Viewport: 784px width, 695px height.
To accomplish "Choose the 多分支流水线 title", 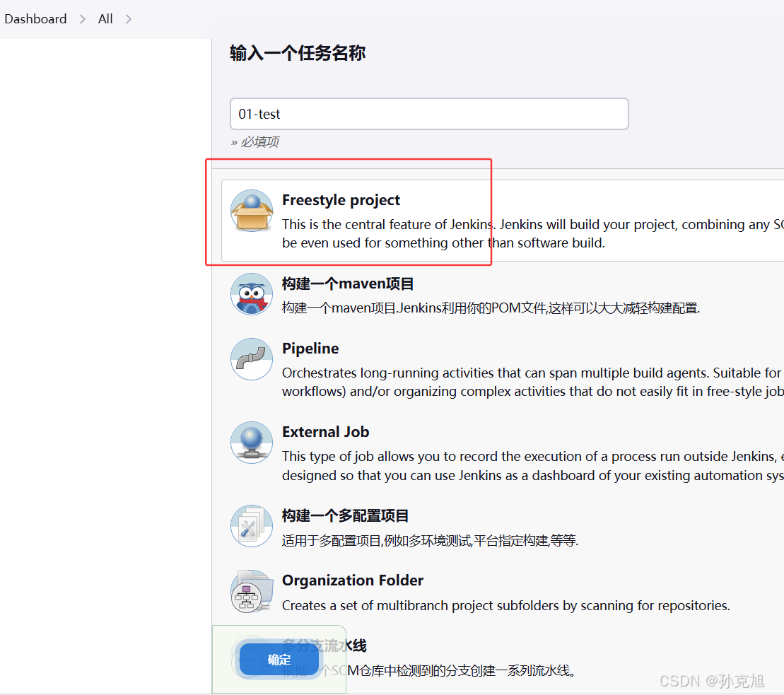I will point(324,646).
